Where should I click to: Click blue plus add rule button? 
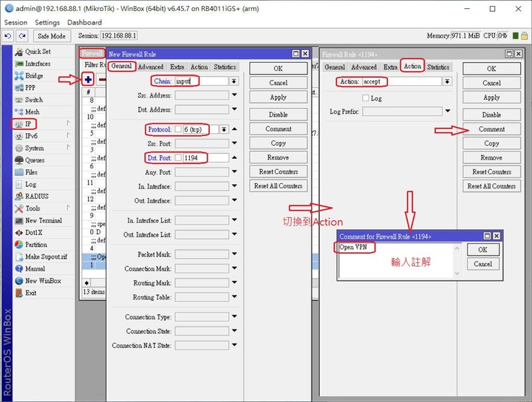[x=88, y=80]
